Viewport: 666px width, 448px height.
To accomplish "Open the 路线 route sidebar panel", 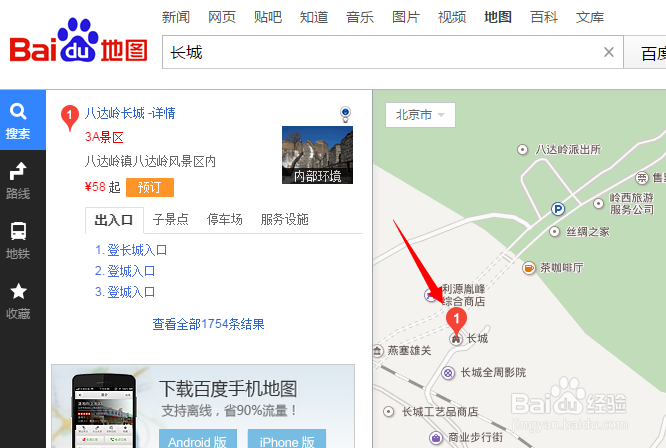I will tap(18, 181).
